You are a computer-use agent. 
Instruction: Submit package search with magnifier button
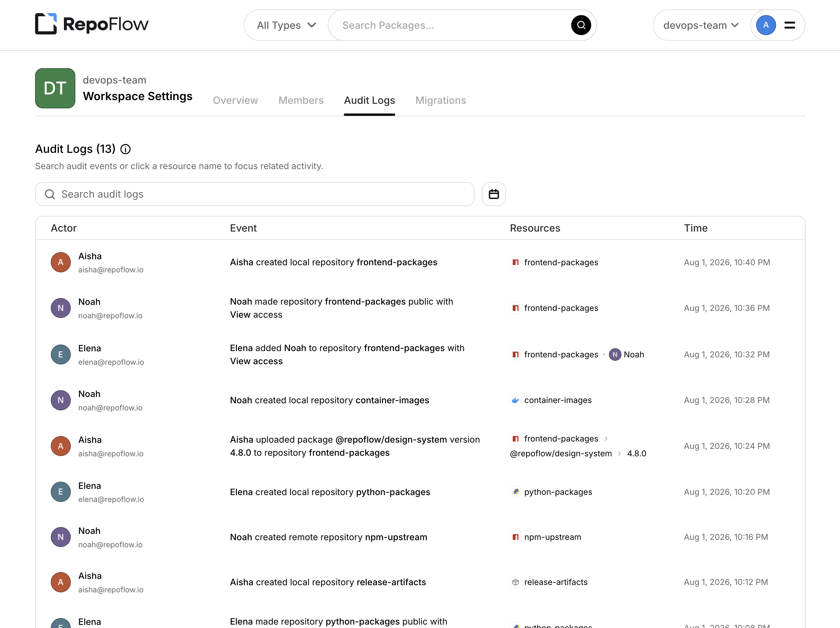point(581,25)
